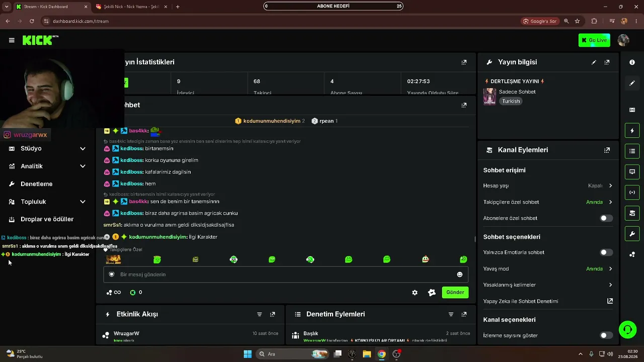Switch to Şekilli Nick browser tab
Viewport: 644px width, 362px height.
pos(132,7)
